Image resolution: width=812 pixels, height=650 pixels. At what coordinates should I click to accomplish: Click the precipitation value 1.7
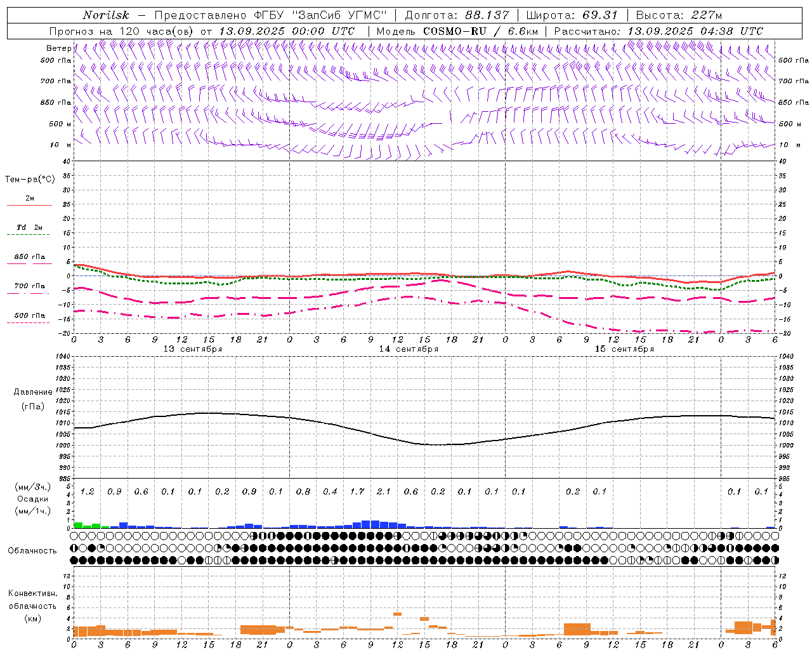(357, 492)
